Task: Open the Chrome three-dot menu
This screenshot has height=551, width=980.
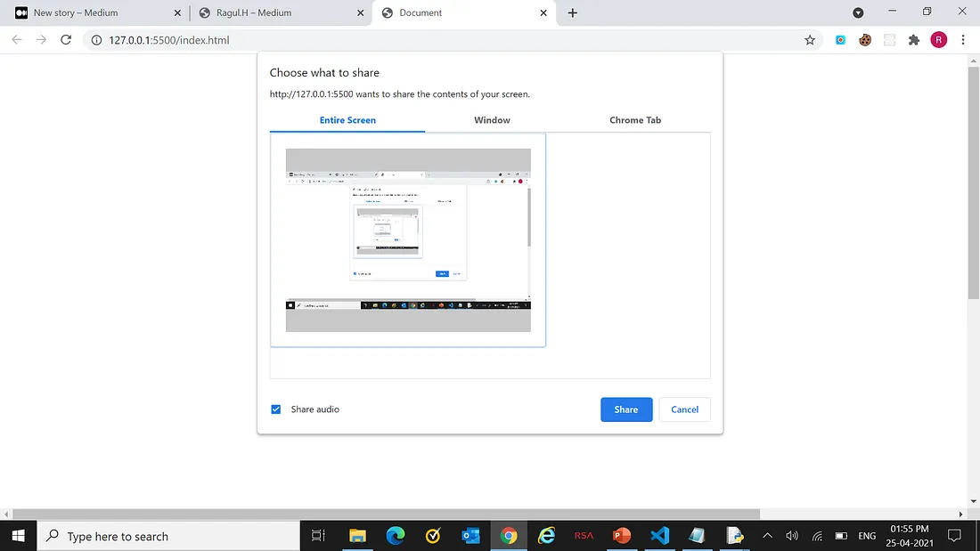Action: coord(963,40)
